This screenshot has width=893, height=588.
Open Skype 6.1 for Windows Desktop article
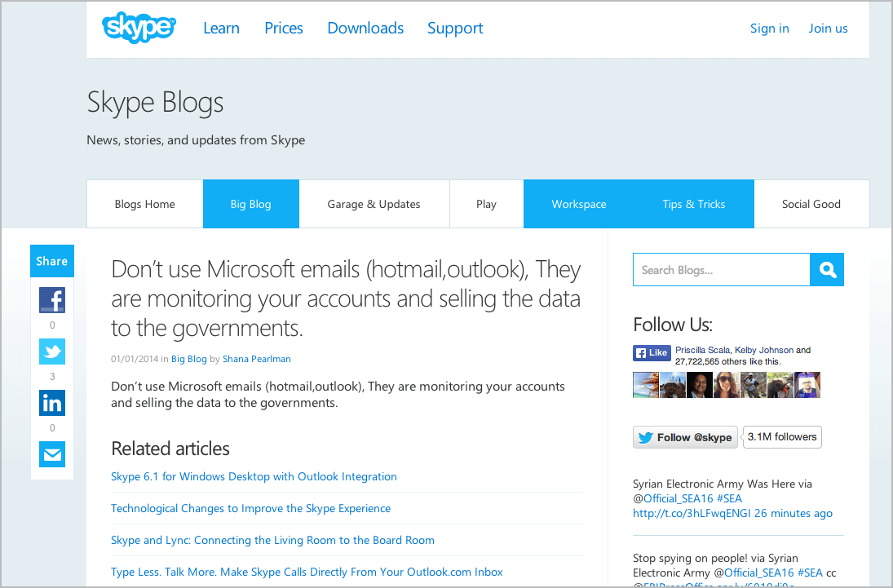[254, 476]
